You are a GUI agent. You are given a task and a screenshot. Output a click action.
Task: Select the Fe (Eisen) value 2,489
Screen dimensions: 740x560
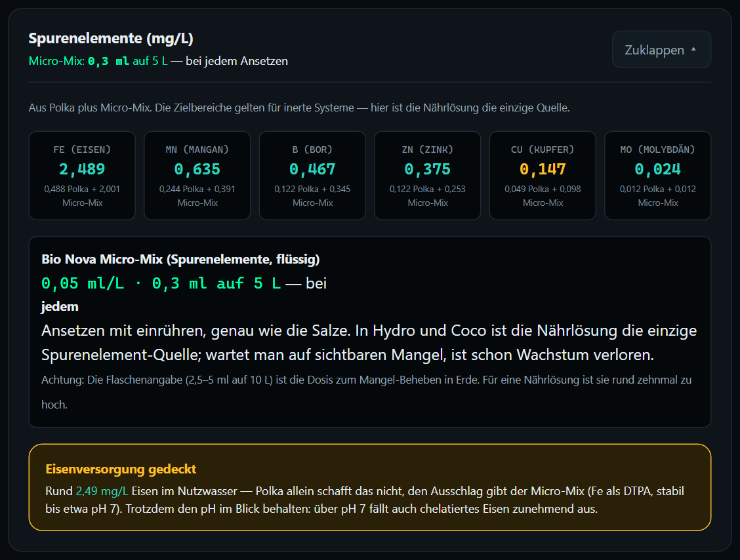pos(82,169)
